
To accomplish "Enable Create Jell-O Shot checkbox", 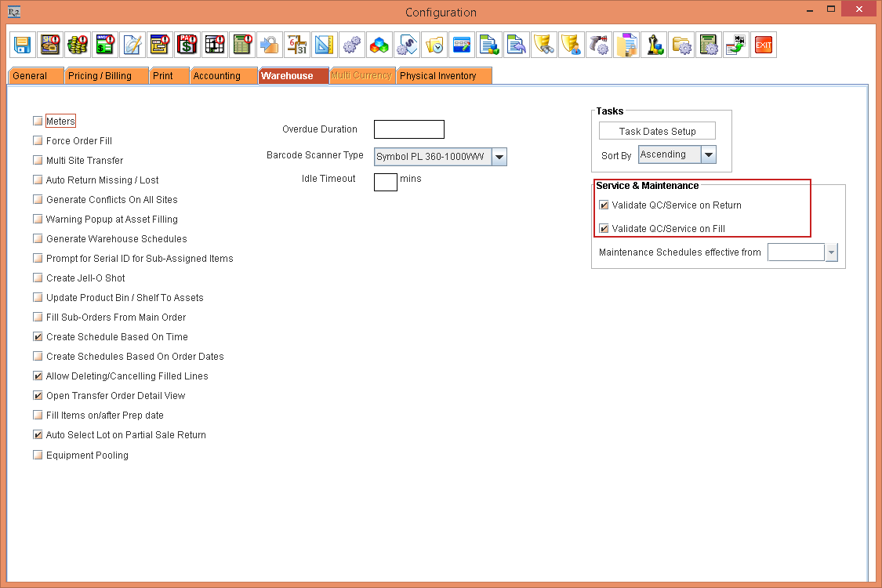I will (38, 278).
